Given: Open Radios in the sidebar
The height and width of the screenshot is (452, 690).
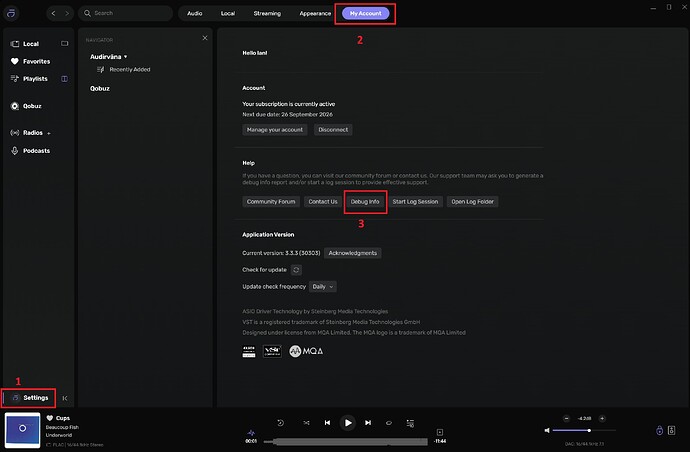Looking at the screenshot, I should click(27, 132).
